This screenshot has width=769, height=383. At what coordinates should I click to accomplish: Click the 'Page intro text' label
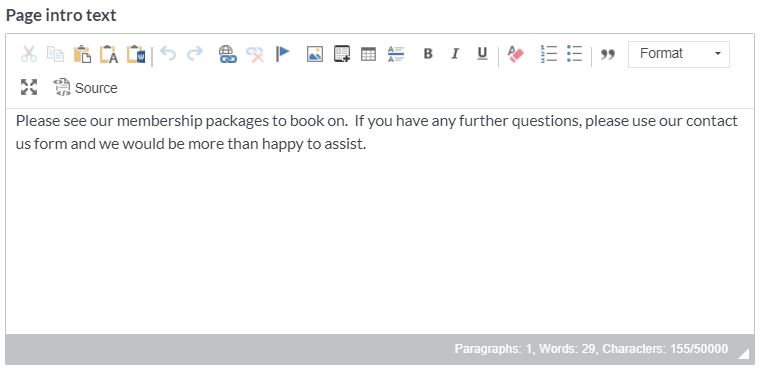click(x=61, y=15)
